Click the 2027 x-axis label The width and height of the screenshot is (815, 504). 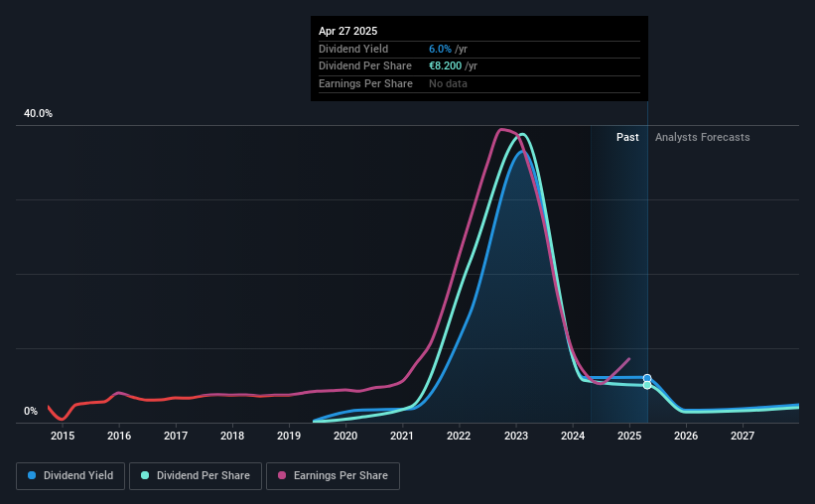point(743,436)
